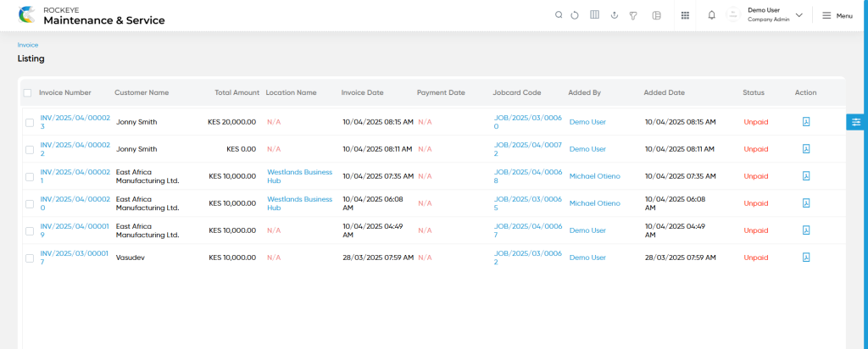Open the blue settings side tab
Screen dimensions: 868x349
(856, 122)
